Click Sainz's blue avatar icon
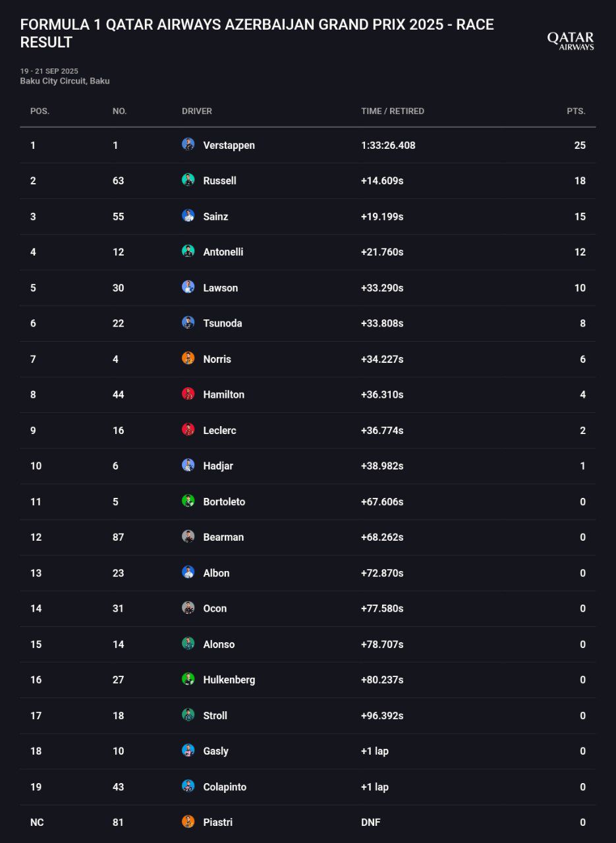This screenshot has height=843, width=616. click(188, 215)
